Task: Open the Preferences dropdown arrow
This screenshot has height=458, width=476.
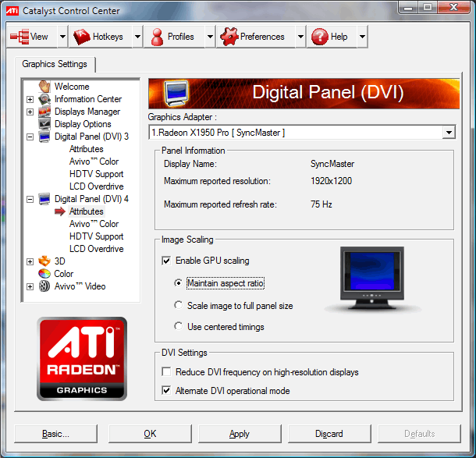Action: [x=300, y=37]
